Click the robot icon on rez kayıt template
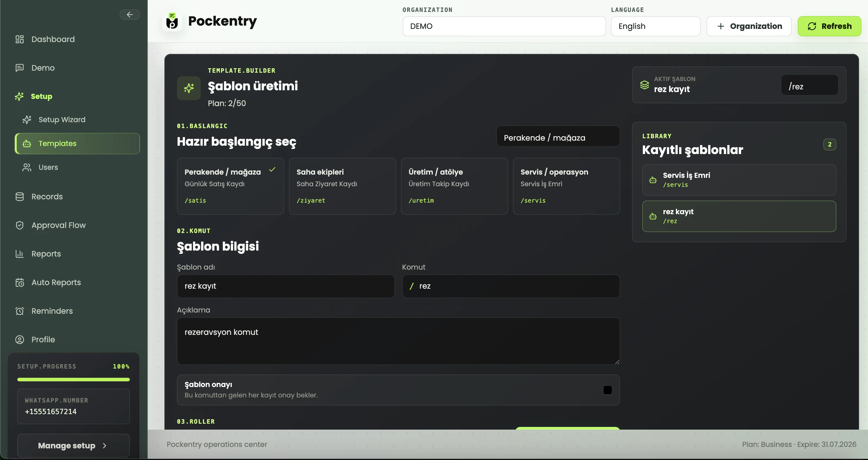868x460 pixels. point(653,216)
